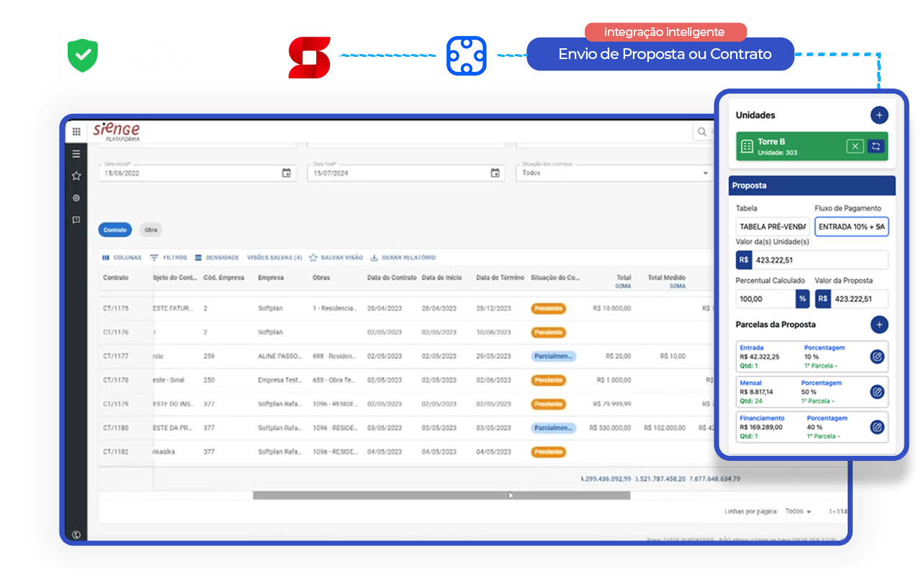This screenshot has width=924, height=569.
Task: Click the Envio de Proposta ou Contrato button
Action: click(660, 55)
